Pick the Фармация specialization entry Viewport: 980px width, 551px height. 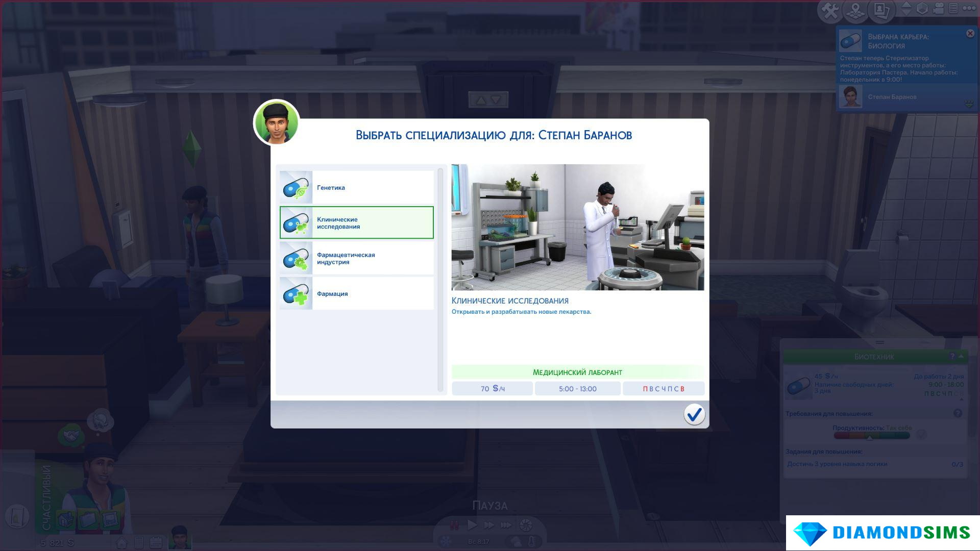(356, 293)
